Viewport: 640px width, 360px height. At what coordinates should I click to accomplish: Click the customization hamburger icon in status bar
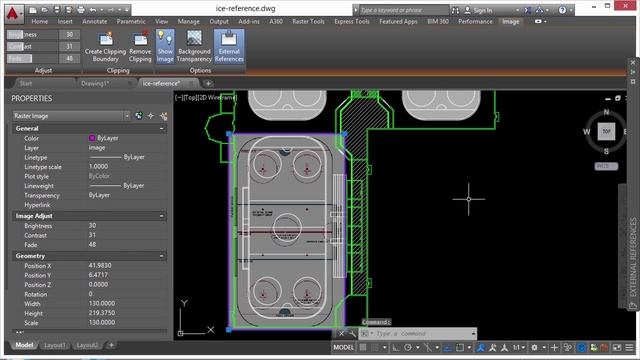(x=629, y=347)
